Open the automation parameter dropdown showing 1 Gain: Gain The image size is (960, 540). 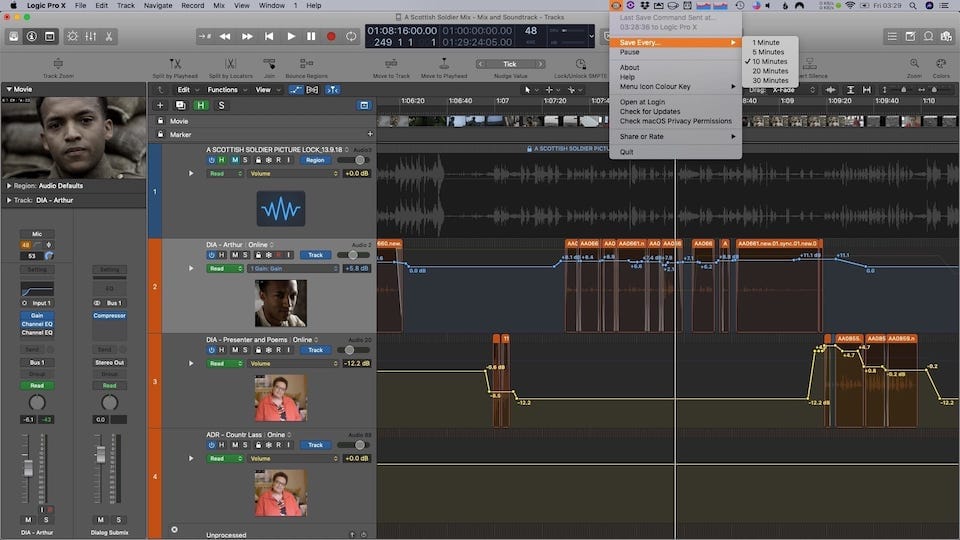(293, 269)
